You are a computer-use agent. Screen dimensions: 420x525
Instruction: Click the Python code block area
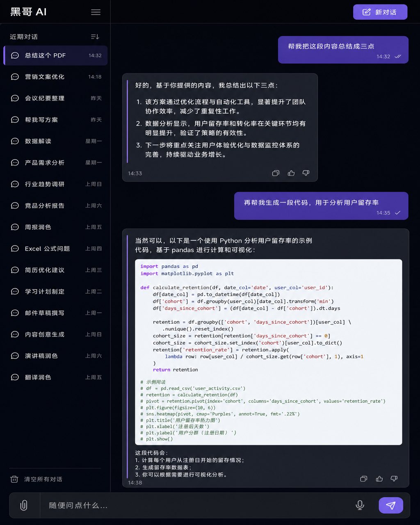point(269,352)
